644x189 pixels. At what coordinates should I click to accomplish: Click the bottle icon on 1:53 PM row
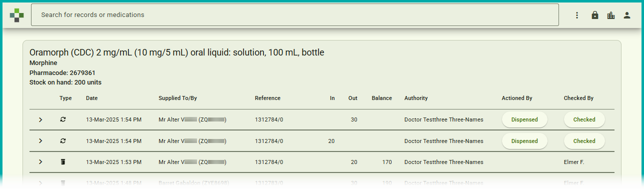pos(63,162)
